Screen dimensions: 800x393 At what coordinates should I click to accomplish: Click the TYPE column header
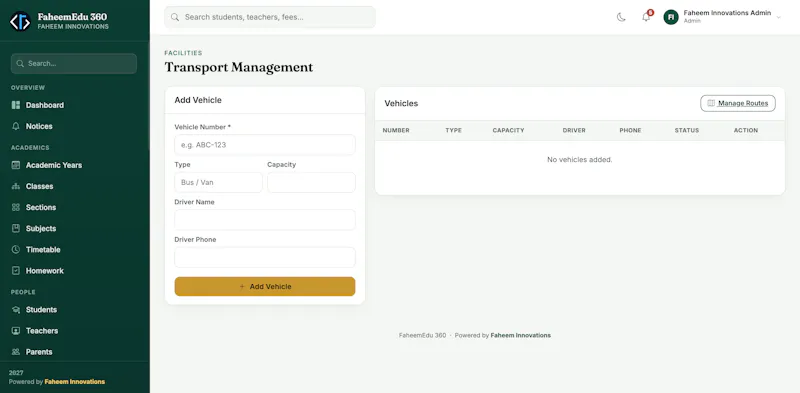coord(454,131)
